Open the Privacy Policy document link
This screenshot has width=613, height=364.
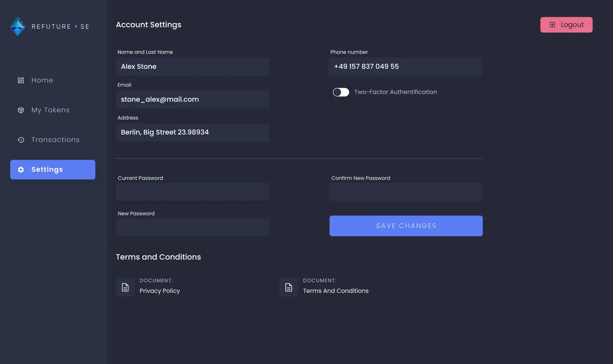[160, 291]
